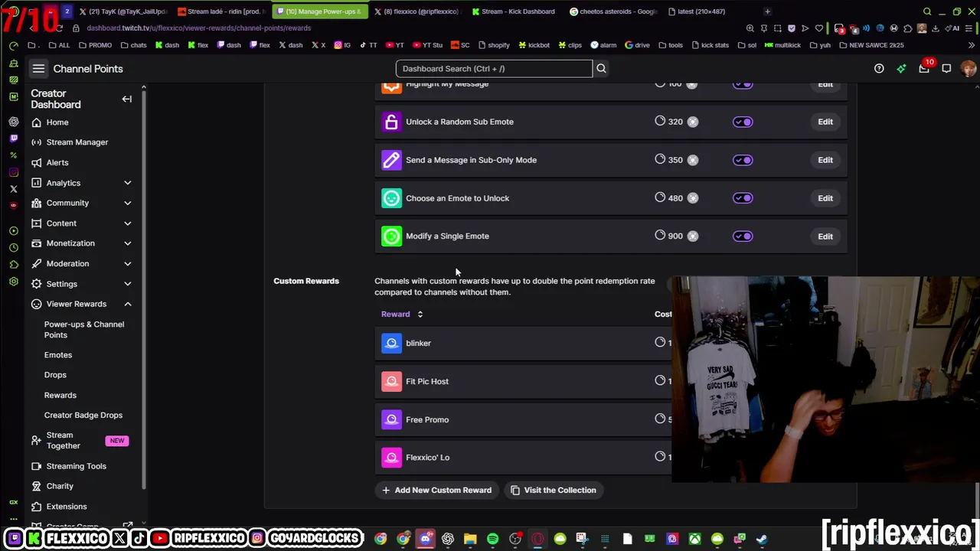This screenshot has width=980, height=551.
Task: Open Opera sidebar history clock
Action: (x=14, y=247)
